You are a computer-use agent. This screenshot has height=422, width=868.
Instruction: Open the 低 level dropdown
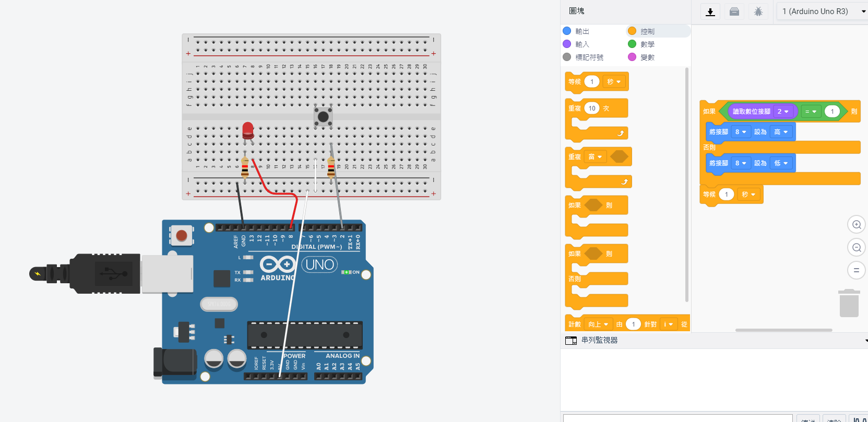pyautogui.click(x=781, y=163)
